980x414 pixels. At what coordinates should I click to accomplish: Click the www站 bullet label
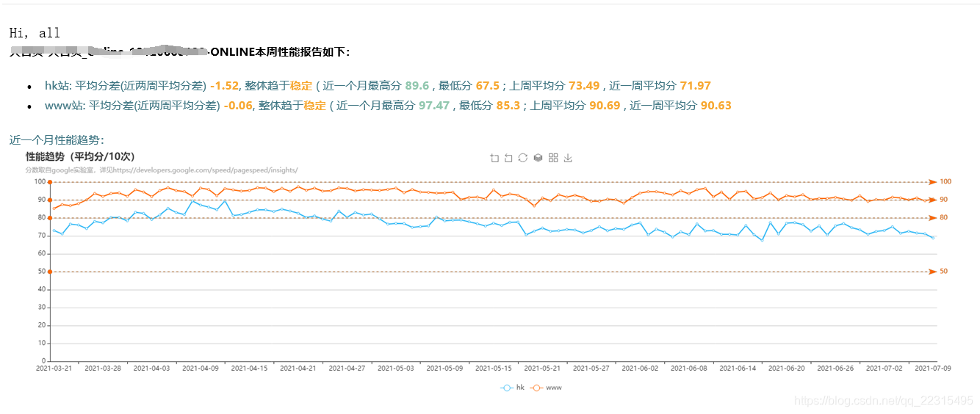[64, 106]
